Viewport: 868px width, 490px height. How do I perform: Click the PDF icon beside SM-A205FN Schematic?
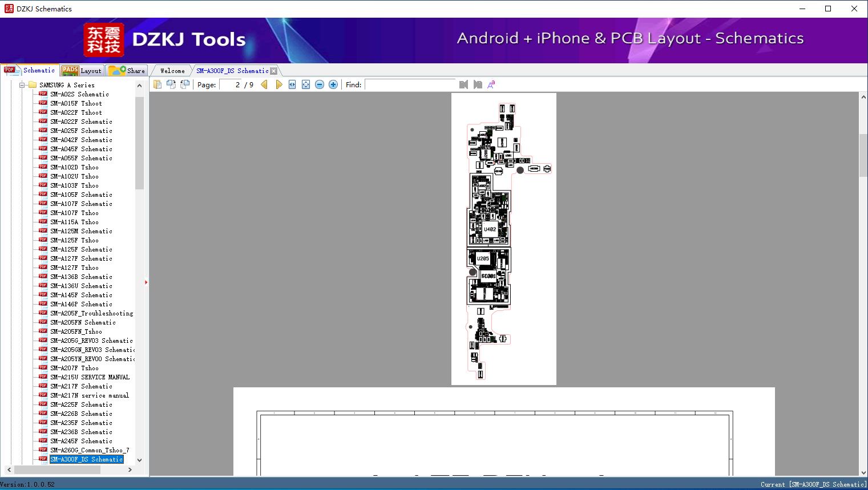click(x=43, y=322)
